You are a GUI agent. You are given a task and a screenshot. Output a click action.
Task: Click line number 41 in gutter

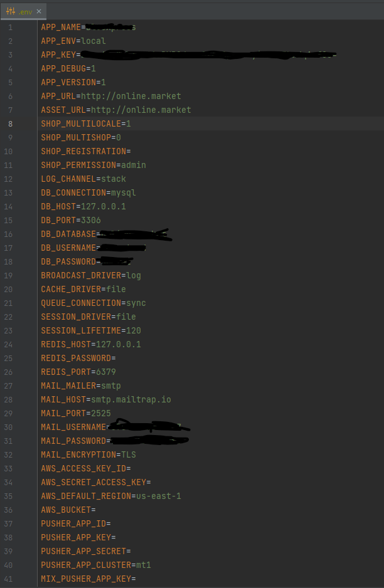8,579
